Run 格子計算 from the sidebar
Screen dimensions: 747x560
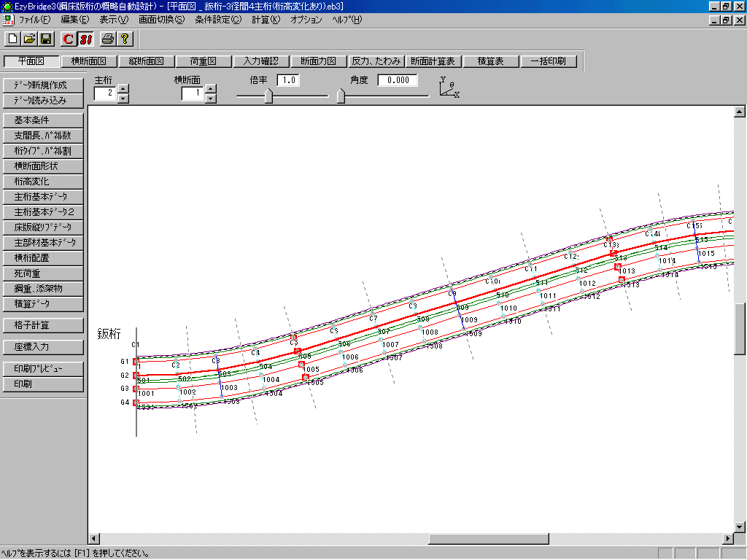click(x=43, y=325)
